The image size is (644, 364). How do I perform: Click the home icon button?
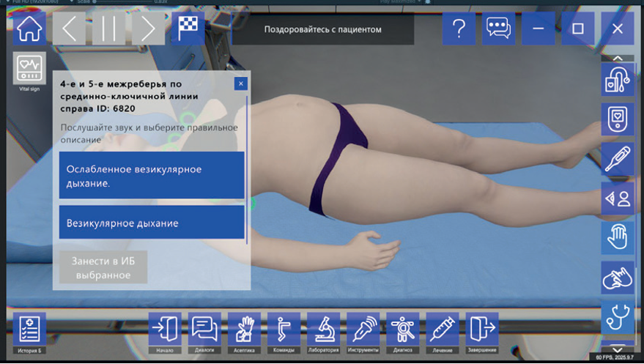(29, 29)
